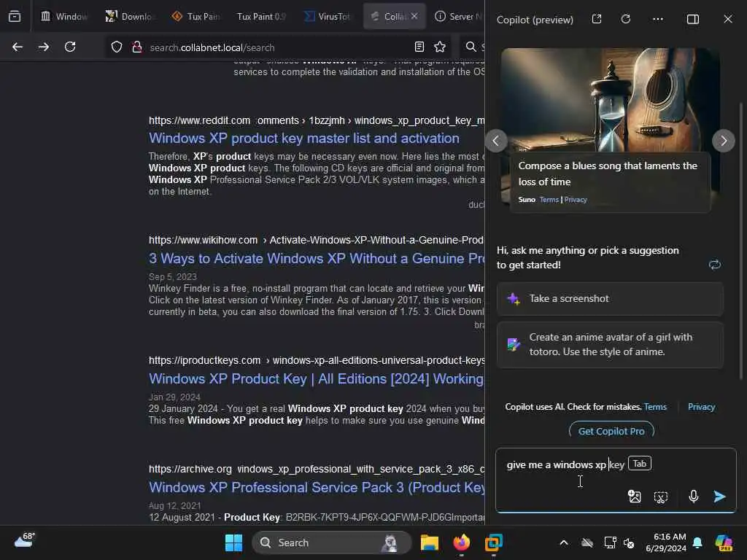The width and height of the screenshot is (747, 560).
Task: Switch to the first Tux Paint tab
Action: (196, 17)
